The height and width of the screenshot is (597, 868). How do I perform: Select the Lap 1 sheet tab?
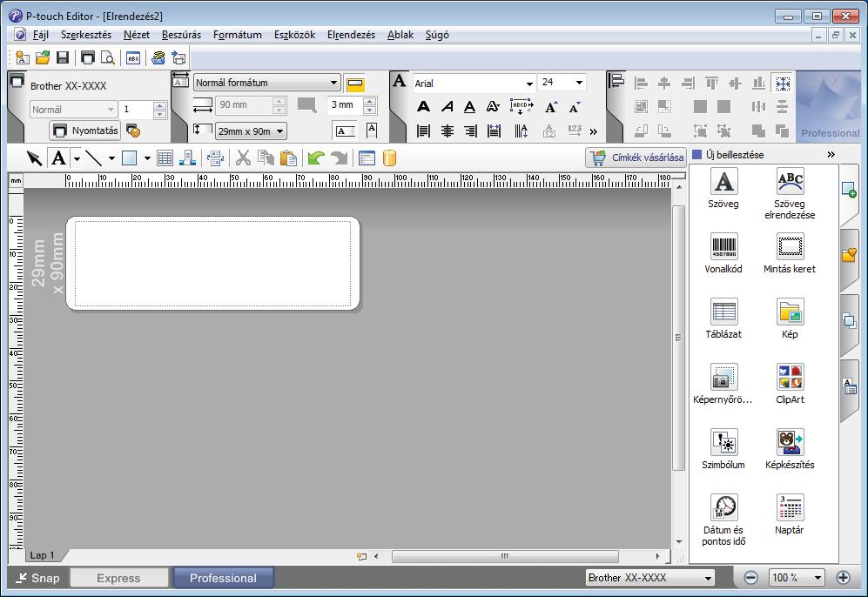click(42, 555)
